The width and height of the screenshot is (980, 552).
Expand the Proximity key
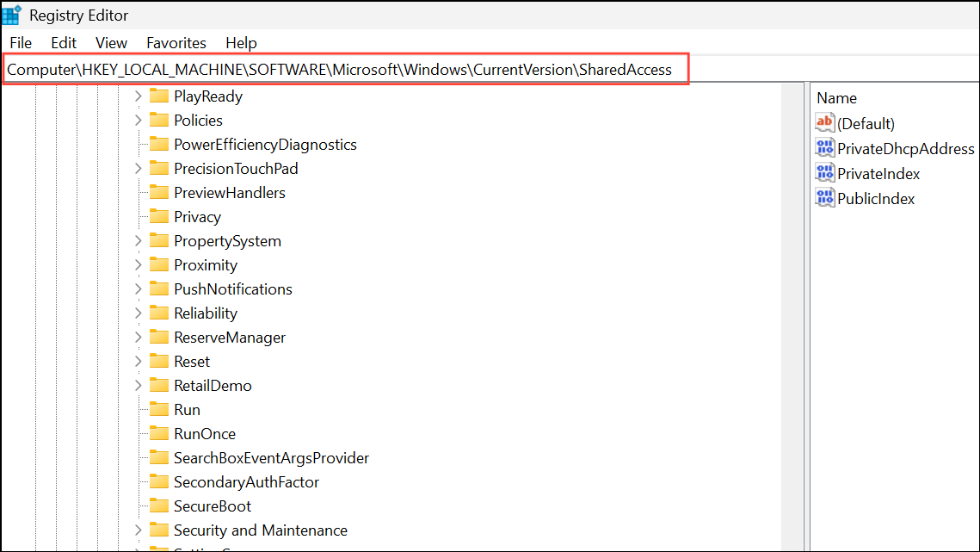(139, 264)
